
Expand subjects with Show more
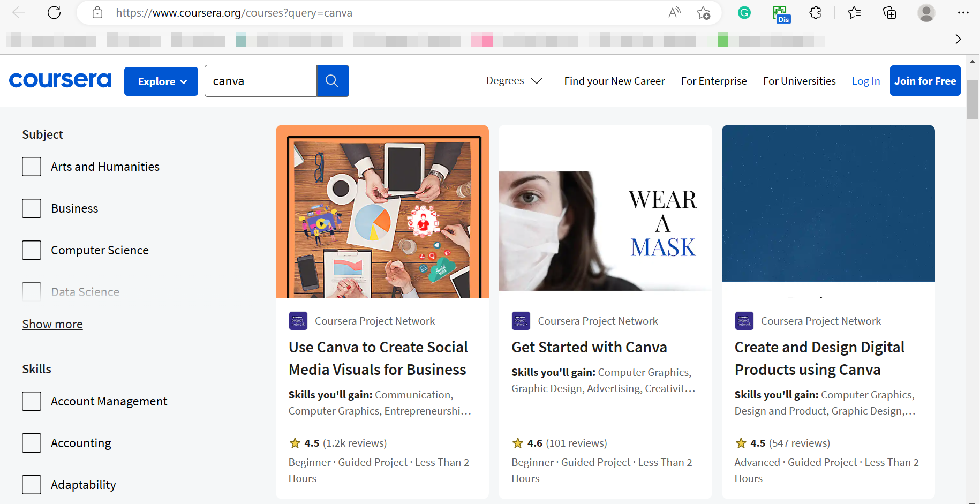(x=52, y=324)
